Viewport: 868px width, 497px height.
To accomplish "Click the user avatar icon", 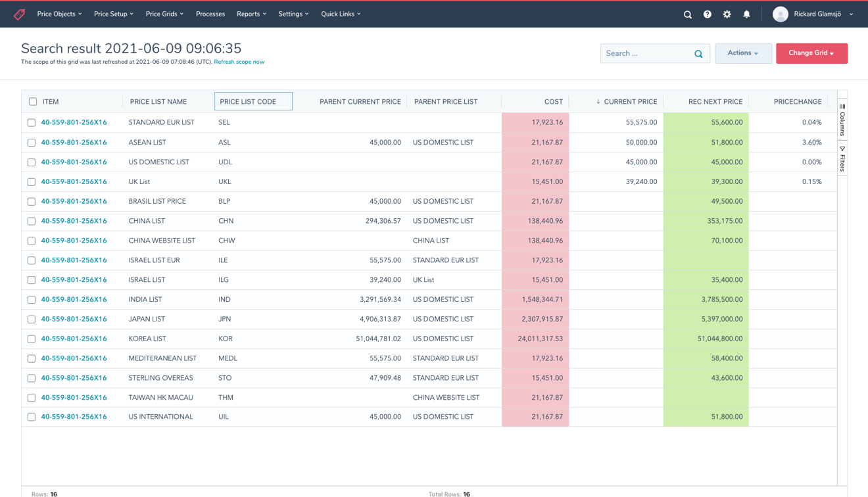I will [781, 14].
